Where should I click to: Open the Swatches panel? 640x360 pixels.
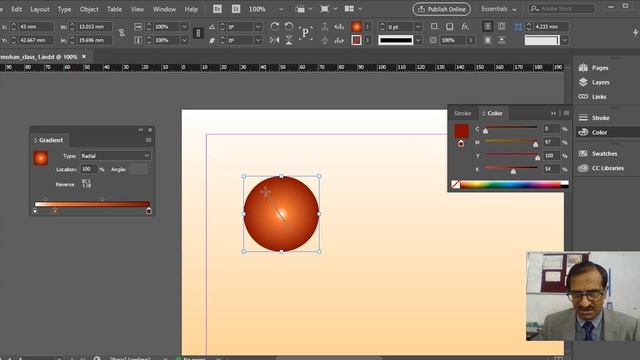(x=598, y=153)
